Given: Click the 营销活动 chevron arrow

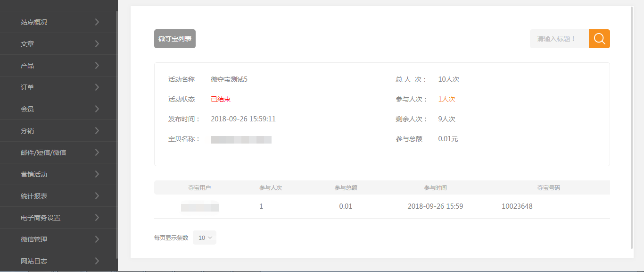Looking at the screenshot, I should [97, 174].
